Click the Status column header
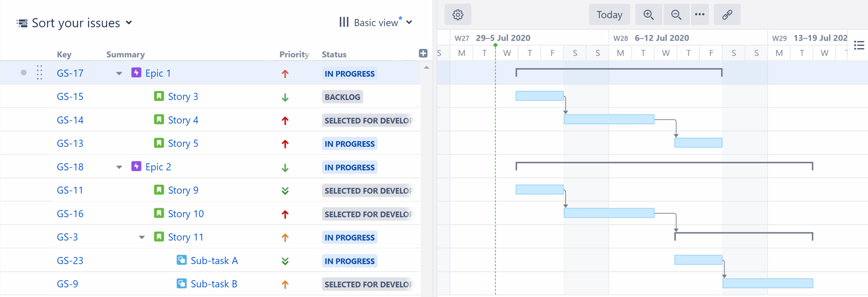 pos(334,54)
